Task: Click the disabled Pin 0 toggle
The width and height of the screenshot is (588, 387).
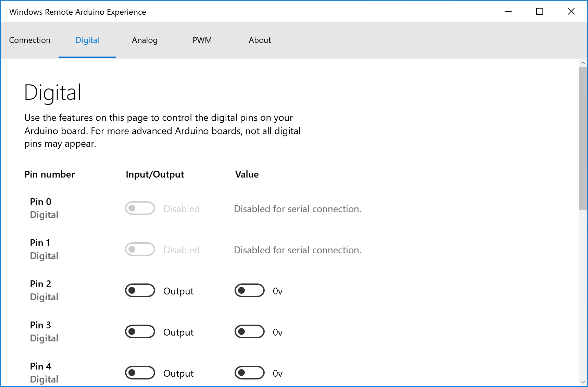Action: [x=140, y=208]
